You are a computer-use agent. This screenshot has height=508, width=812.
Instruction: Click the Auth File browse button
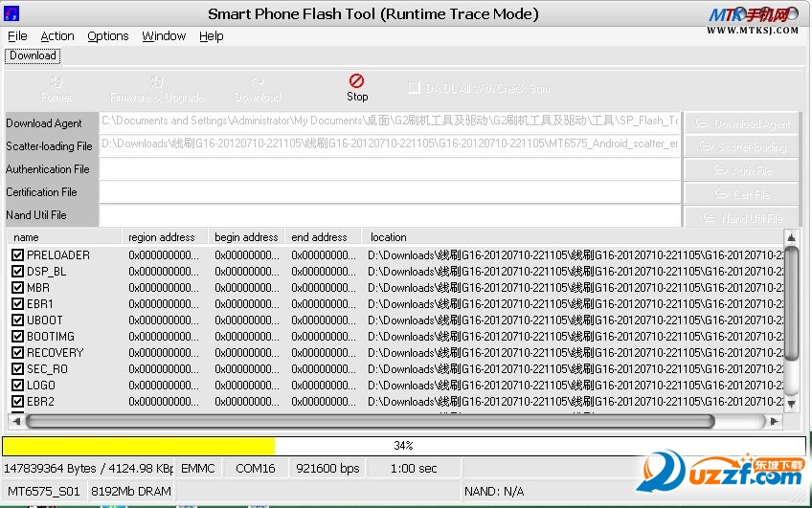741,169
